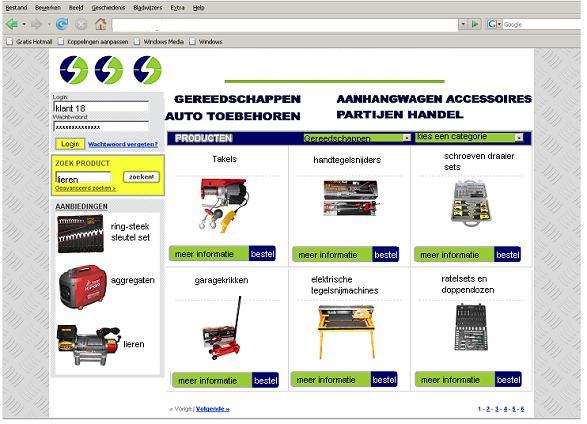Open the Geschiedenis menu
The image size is (587, 424).
pos(108,7)
